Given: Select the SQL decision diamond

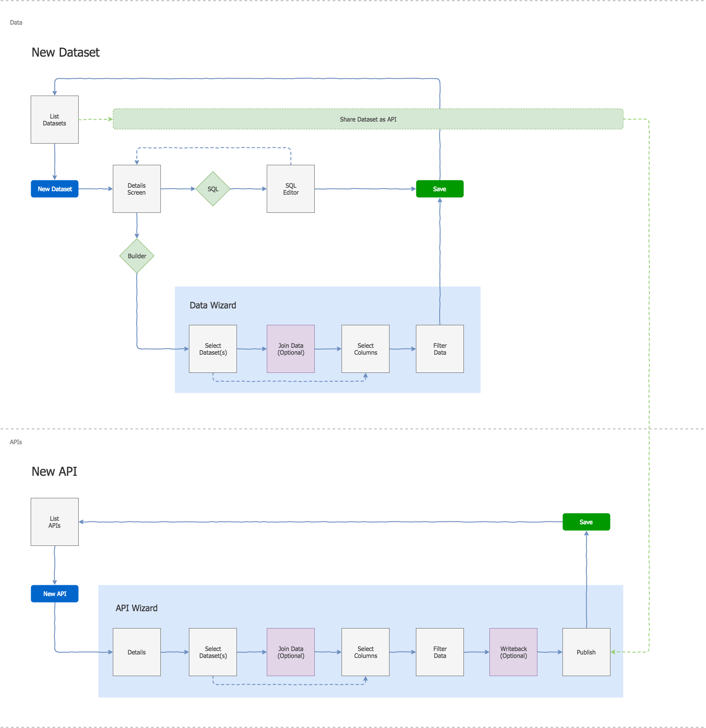Looking at the screenshot, I should tap(213, 189).
